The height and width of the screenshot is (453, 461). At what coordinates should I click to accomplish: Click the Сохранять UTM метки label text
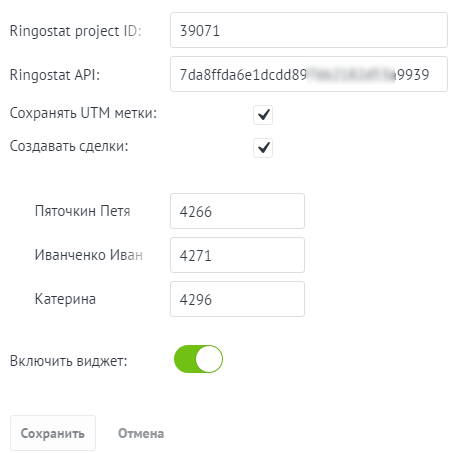click(x=83, y=113)
